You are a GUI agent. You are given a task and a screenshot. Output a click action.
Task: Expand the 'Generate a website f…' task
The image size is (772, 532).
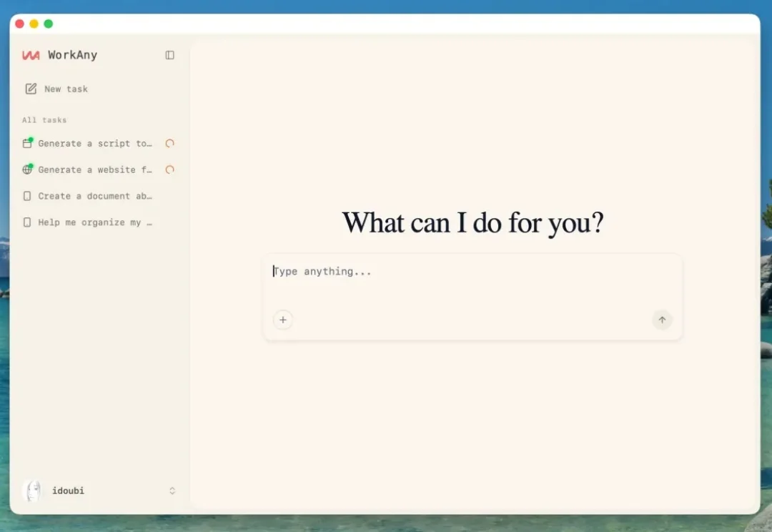pos(95,169)
